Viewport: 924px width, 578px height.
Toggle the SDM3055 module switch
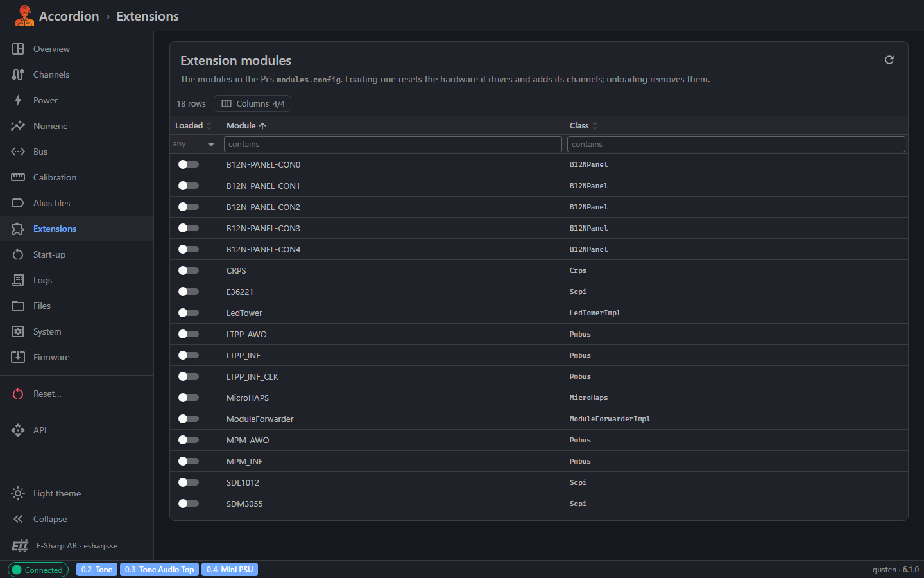189,504
